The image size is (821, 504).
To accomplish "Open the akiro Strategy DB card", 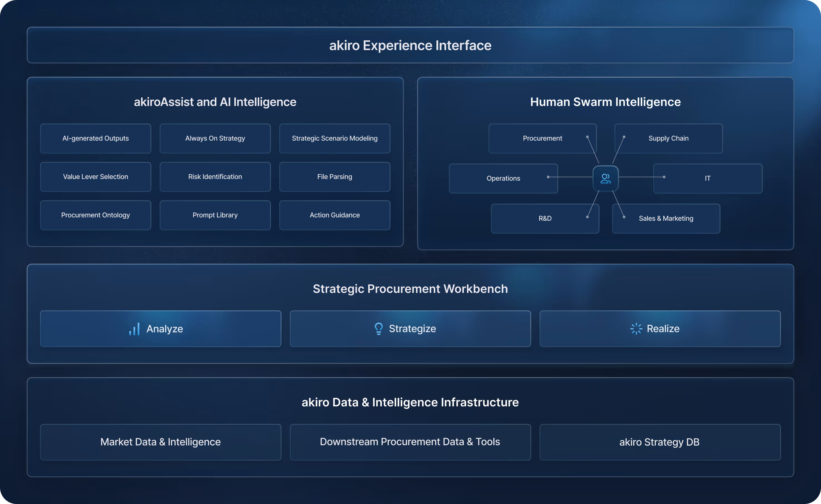I will click(x=660, y=442).
